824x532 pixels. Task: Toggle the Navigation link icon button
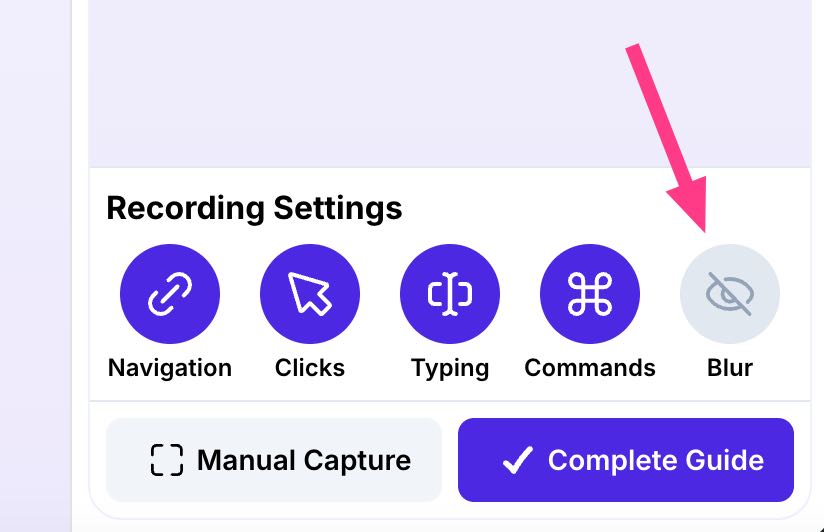170,294
